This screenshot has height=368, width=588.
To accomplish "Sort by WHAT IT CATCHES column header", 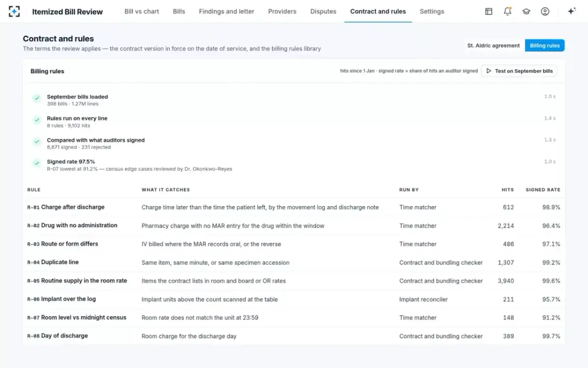I will (x=166, y=190).
